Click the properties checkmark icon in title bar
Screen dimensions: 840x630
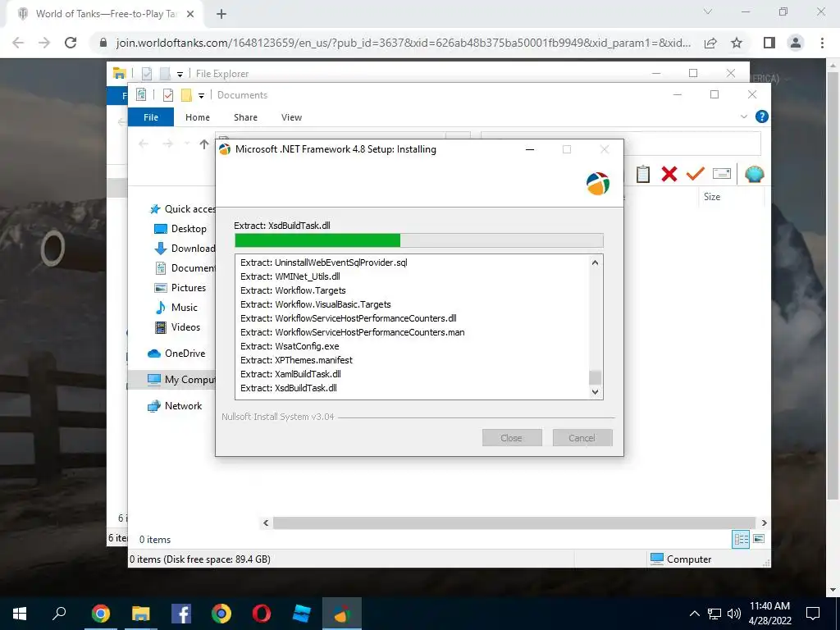(167, 95)
